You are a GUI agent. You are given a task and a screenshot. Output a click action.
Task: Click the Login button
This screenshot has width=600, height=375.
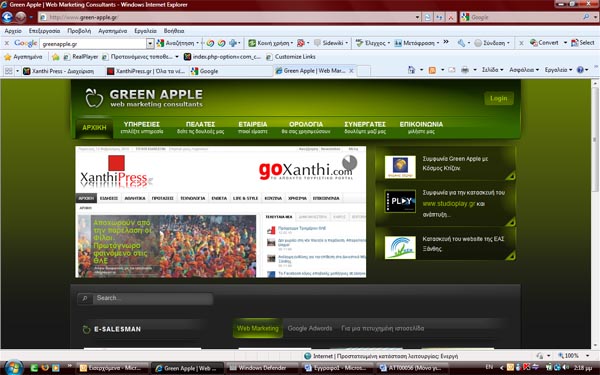tap(499, 98)
